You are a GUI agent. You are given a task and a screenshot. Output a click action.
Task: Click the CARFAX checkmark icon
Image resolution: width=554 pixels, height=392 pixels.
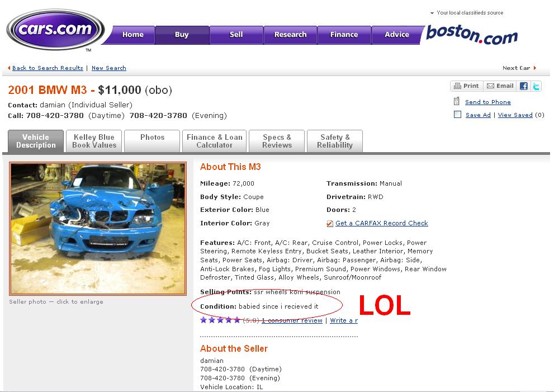click(x=330, y=223)
